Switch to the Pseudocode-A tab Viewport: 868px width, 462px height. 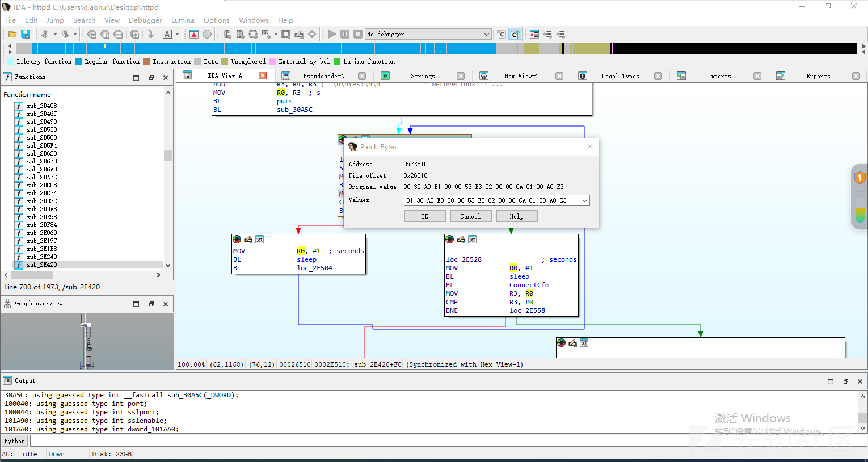point(323,76)
